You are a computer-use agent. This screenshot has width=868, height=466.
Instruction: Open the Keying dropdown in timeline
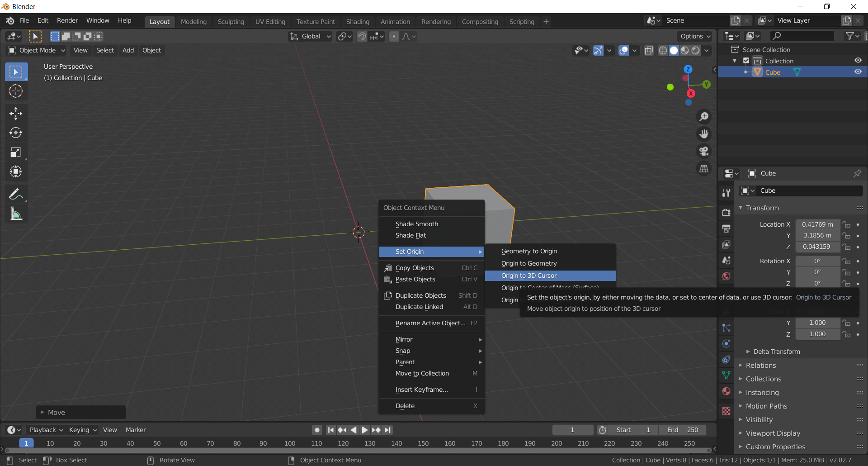point(83,430)
